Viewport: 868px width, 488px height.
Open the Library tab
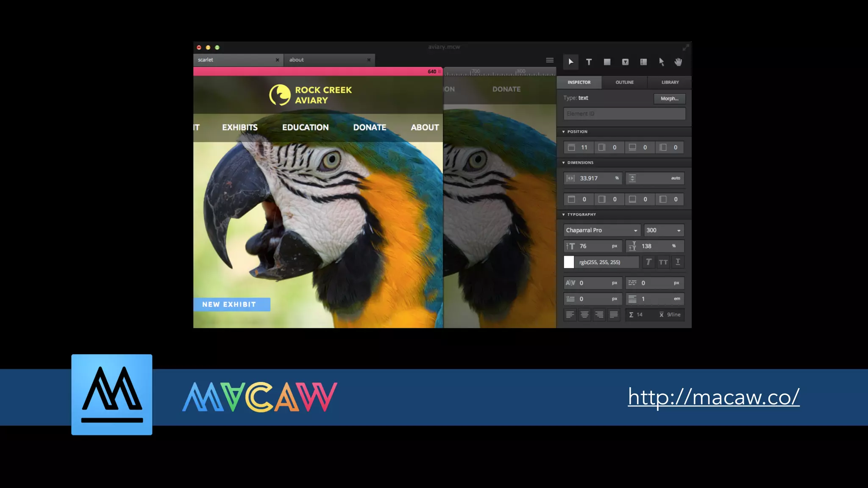click(x=670, y=82)
